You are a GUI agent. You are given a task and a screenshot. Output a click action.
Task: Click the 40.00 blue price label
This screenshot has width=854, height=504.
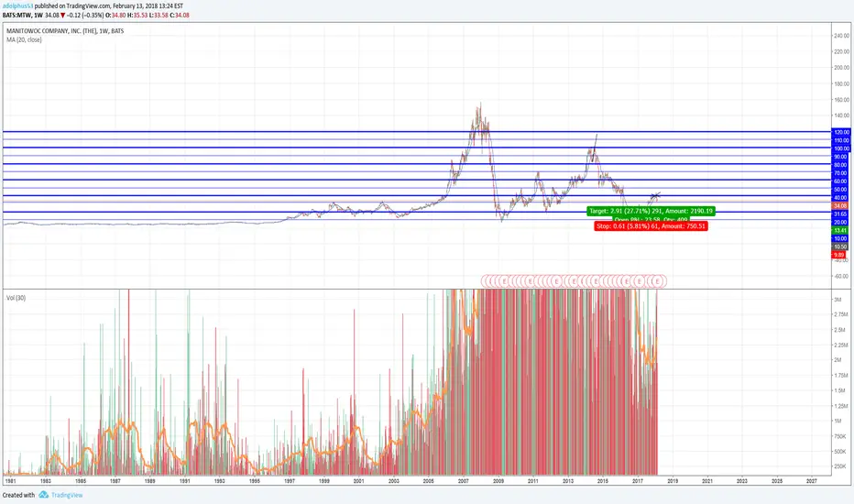pos(841,197)
